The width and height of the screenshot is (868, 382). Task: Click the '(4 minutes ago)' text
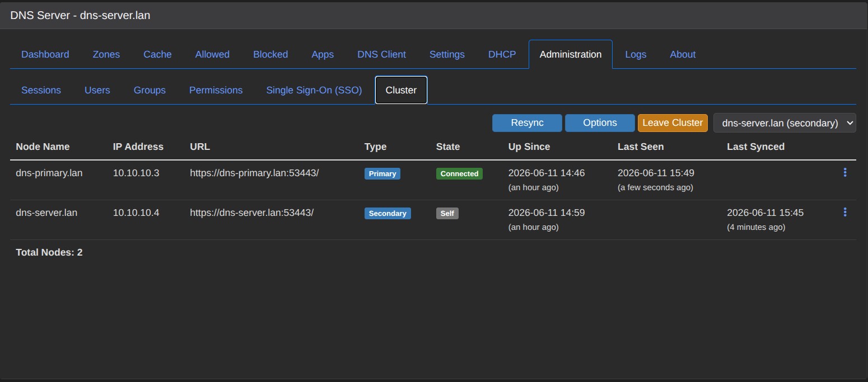point(756,227)
